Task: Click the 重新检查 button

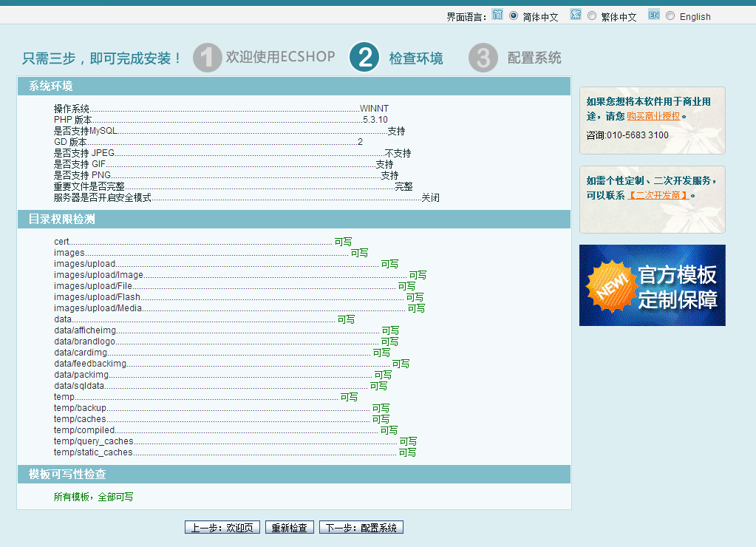Action: tap(289, 528)
